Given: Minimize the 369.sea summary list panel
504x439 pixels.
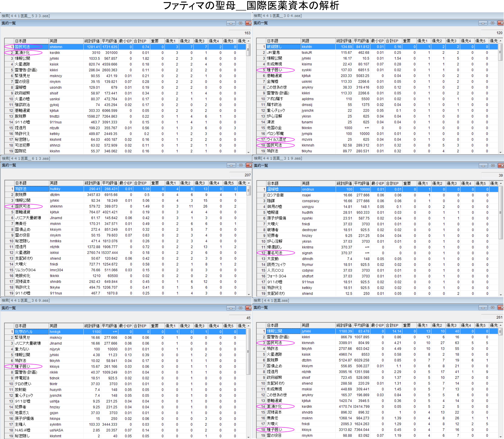Looking at the screenshot, I should (x=231, y=308).
